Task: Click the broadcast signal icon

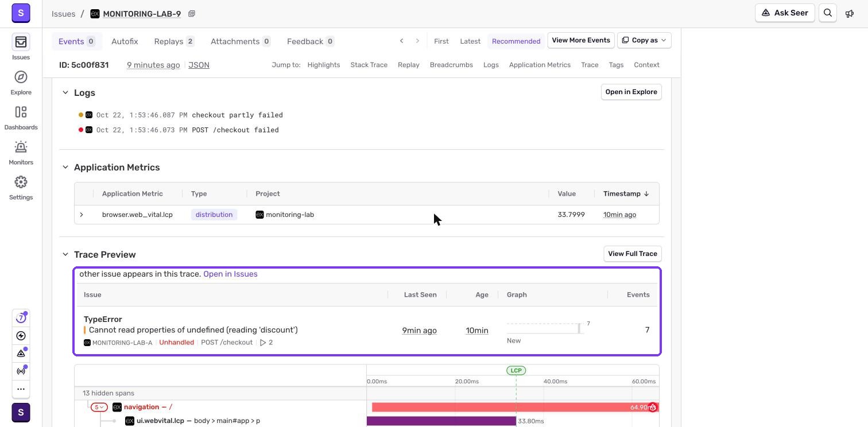Action: (x=21, y=371)
